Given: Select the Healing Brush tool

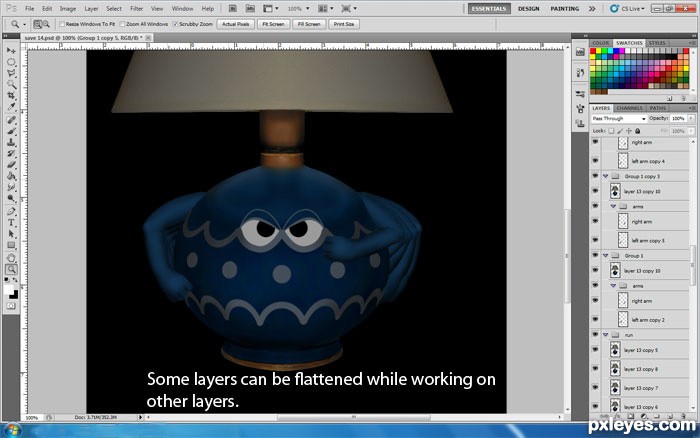Looking at the screenshot, I should click(x=11, y=120).
